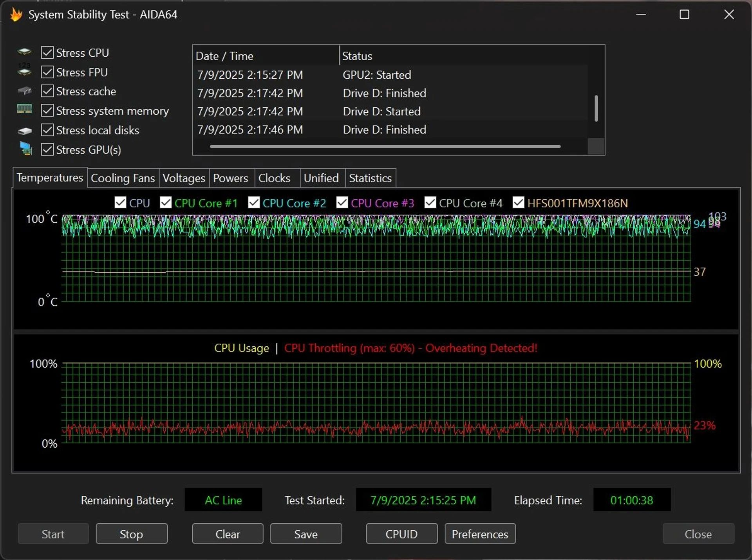752x560 pixels.
Task: Select the log row GPU2: Started
Action: (x=390, y=75)
